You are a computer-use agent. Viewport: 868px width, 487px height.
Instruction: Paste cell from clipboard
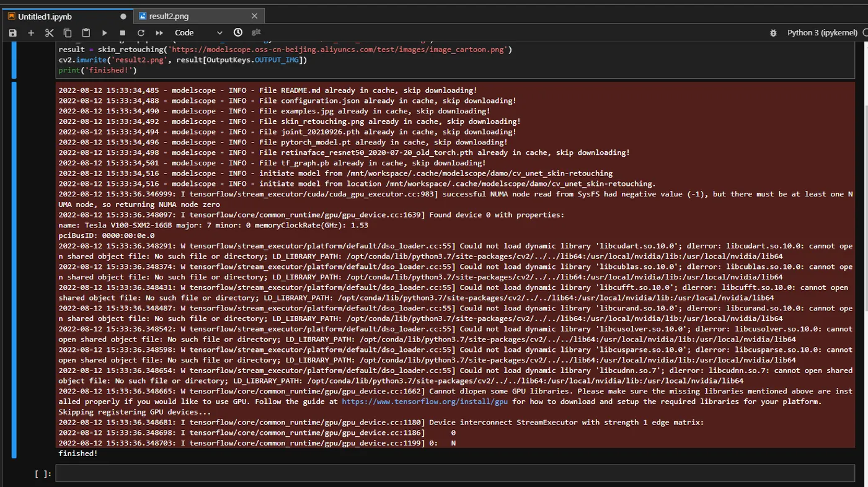click(86, 33)
